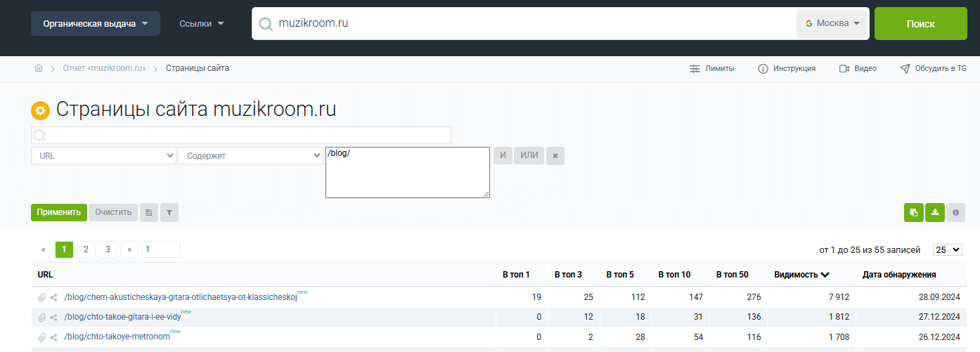Click the save filter floppy disk icon

(x=148, y=212)
